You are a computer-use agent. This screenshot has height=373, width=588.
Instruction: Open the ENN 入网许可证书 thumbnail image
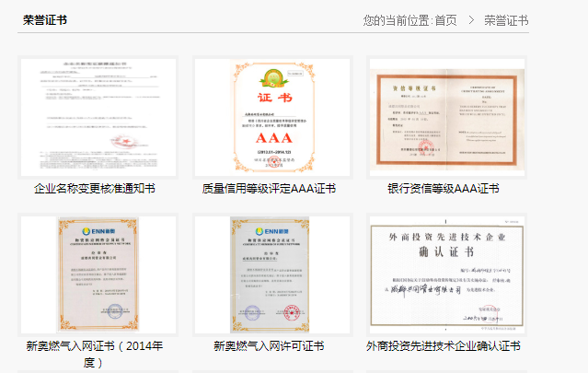(272, 274)
